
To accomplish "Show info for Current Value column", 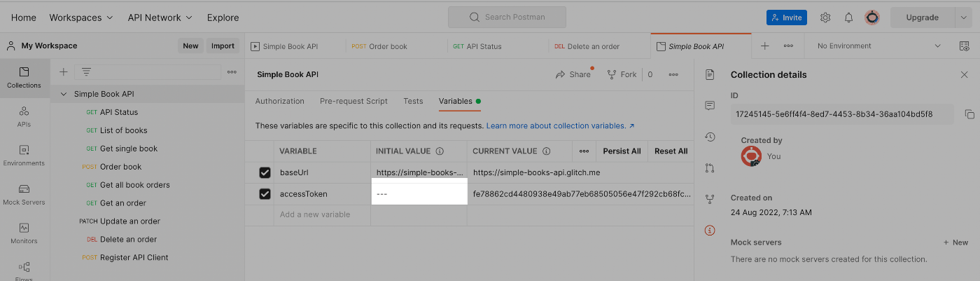I will [x=546, y=151].
